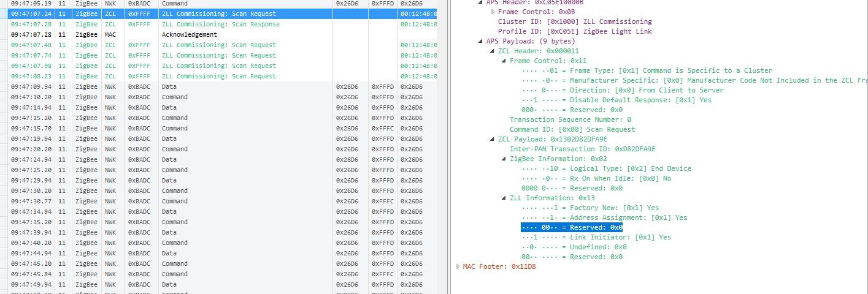
Task: Select the 09:47:49.94 Data packet
Action: (x=218, y=284)
